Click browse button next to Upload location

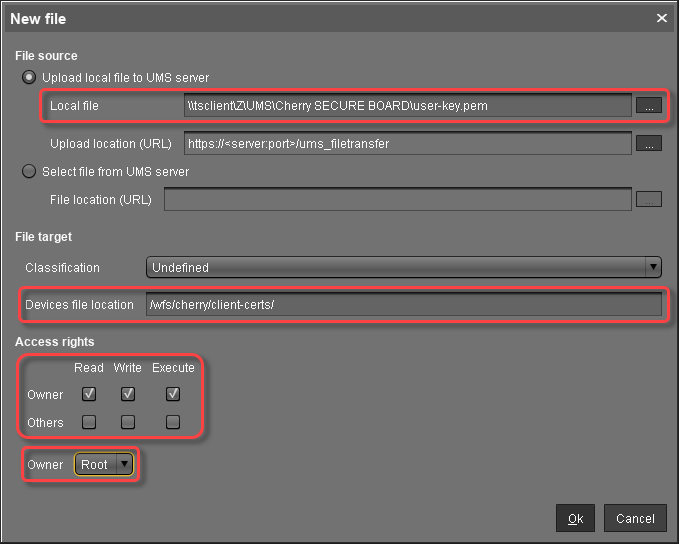pyautogui.click(x=649, y=144)
